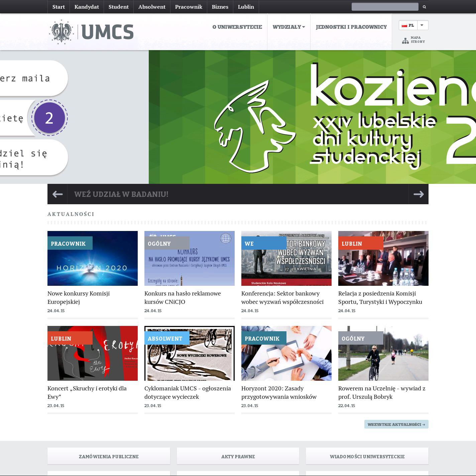Select the Kandydat tab in top bar

(x=87, y=7)
